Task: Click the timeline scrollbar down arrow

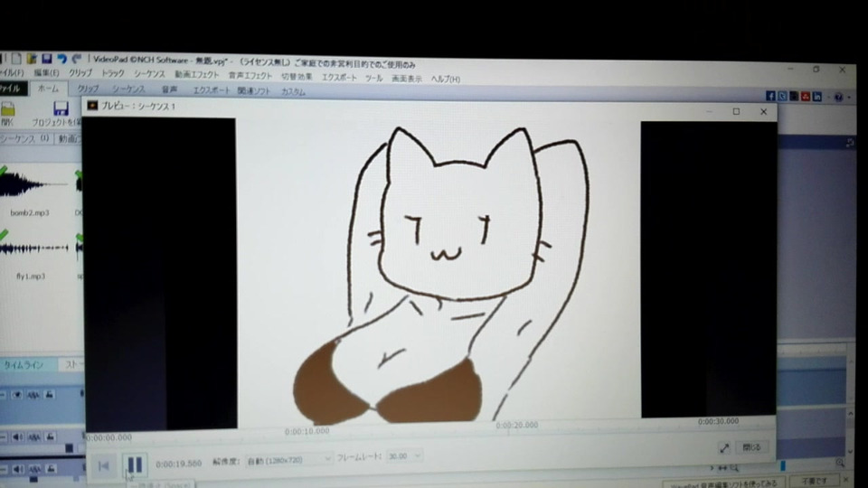Action: point(852,453)
